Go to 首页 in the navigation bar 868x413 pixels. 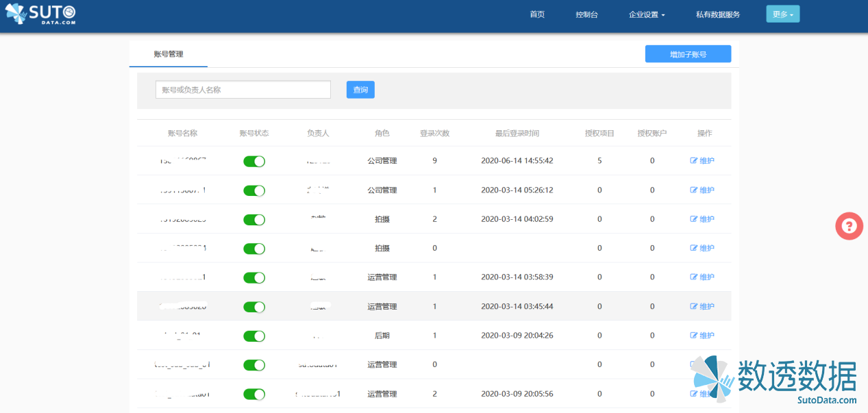537,14
